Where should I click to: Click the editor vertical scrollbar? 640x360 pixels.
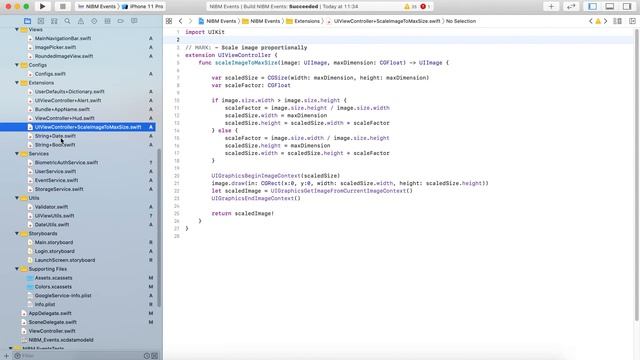[638, 176]
